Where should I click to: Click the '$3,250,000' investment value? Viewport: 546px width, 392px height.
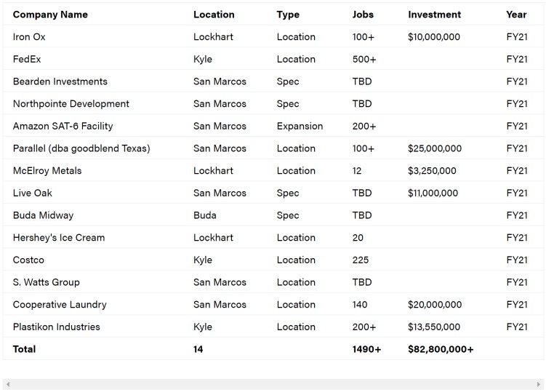[432, 171]
